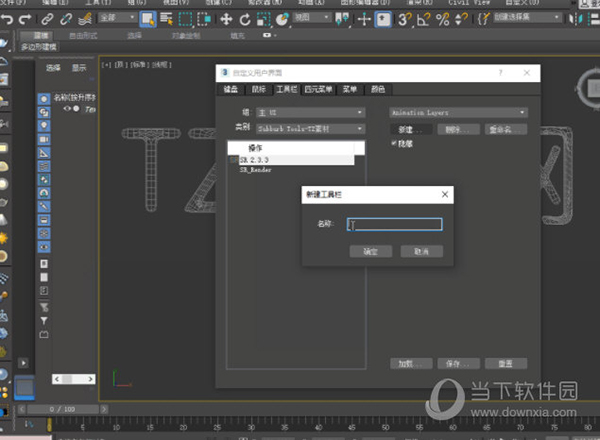This screenshot has height=440, width=600.
Task: Click frame 30 on the timeline
Action: [x=251, y=425]
